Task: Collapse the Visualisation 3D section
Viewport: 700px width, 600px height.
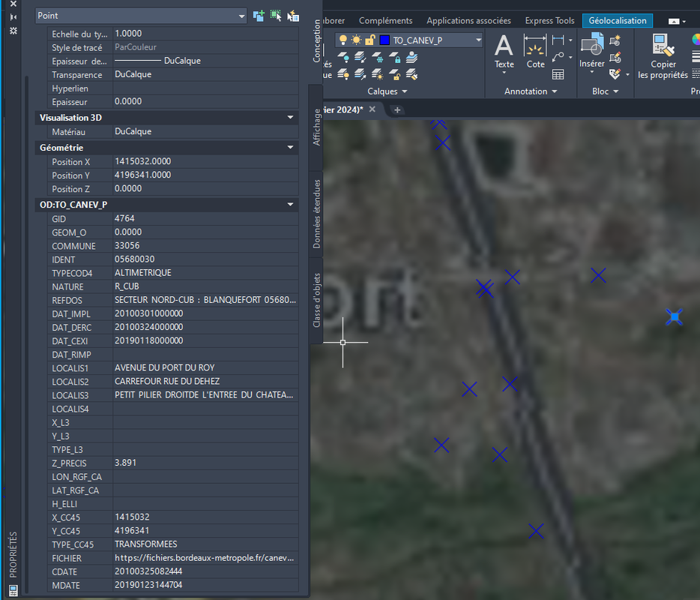Action: click(290, 118)
